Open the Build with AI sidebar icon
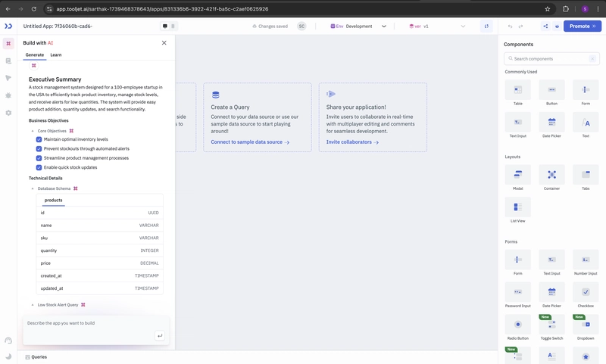The image size is (606, 364). pyautogui.click(x=8, y=43)
